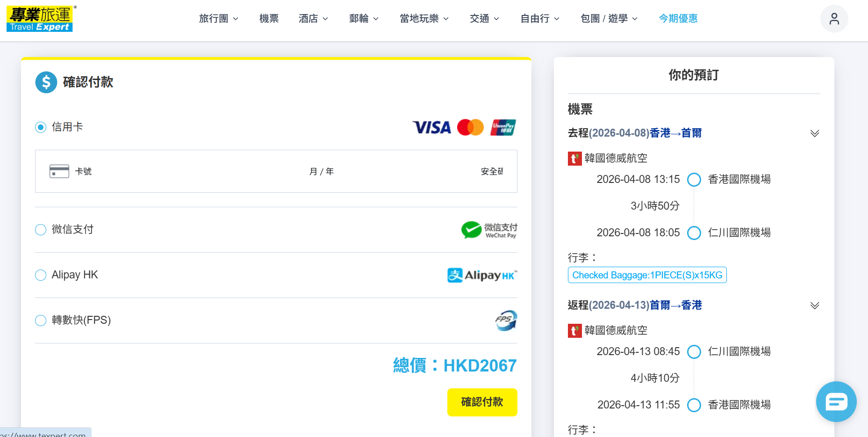868x437 pixels.
Task: Collapse the 返程 flight details chevron
Action: (x=814, y=306)
